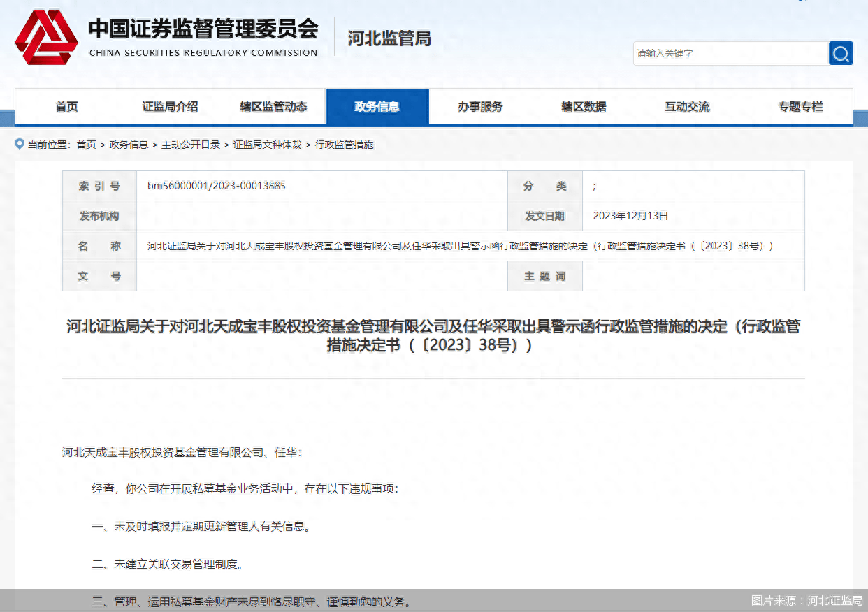Click violation item 一、未及时填报
Image resolution: width=868 pixels, height=612 pixels.
click(201, 527)
